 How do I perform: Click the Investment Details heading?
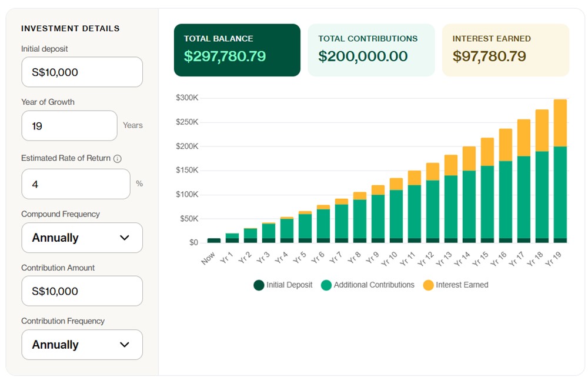tap(70, 28)
